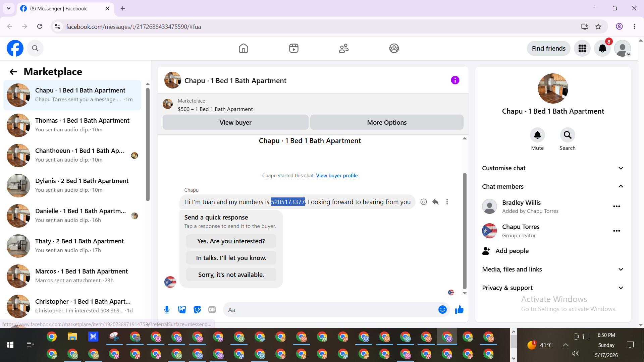The width and height of the screenshot is (644, 362).
Task: Open Thaty 2 Bed 1 Bath Apartment chat
Action: pos(72,246)
